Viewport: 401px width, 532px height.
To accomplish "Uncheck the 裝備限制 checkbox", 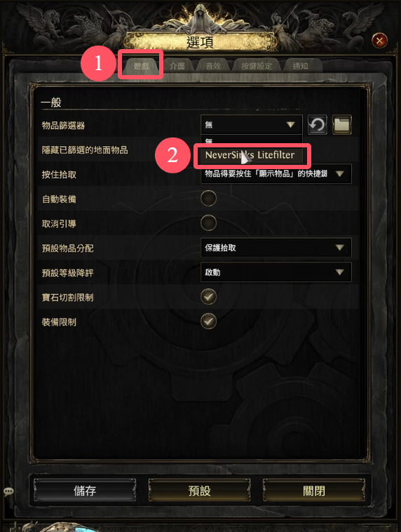I will click(208, 321).
